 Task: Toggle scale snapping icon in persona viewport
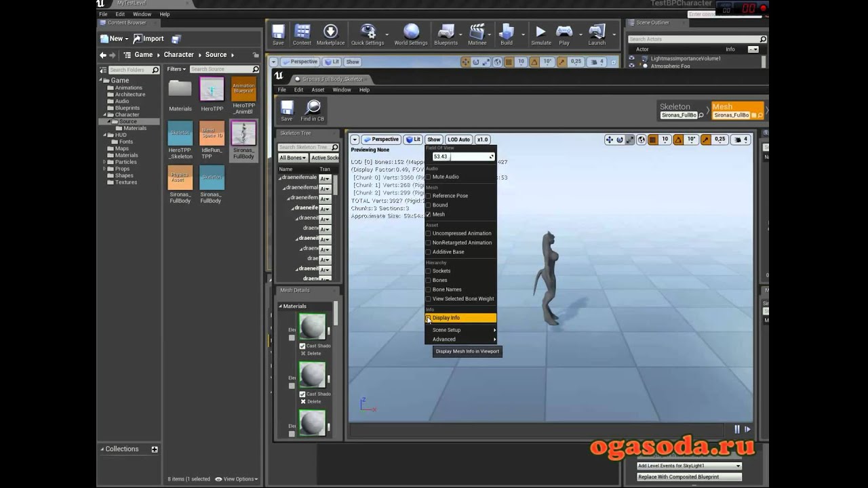(706, 140)
